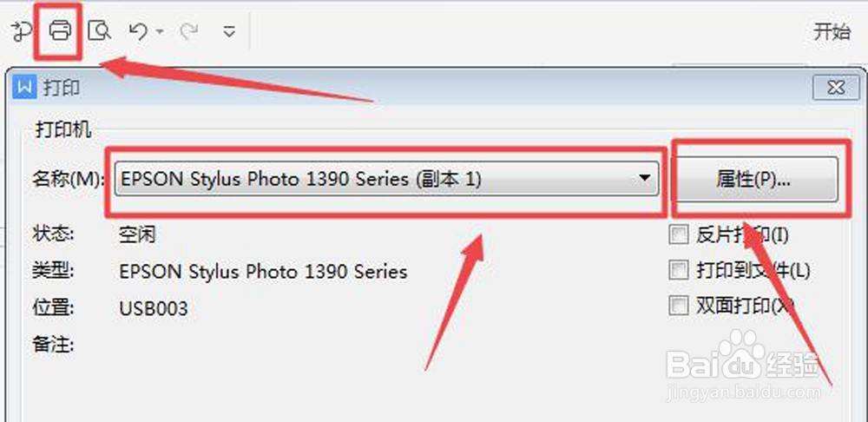The height and width of the screenshot is (422, 868).
Task: Click the WPS logo in 打印 title bar
Action: (x=23, y=88)
